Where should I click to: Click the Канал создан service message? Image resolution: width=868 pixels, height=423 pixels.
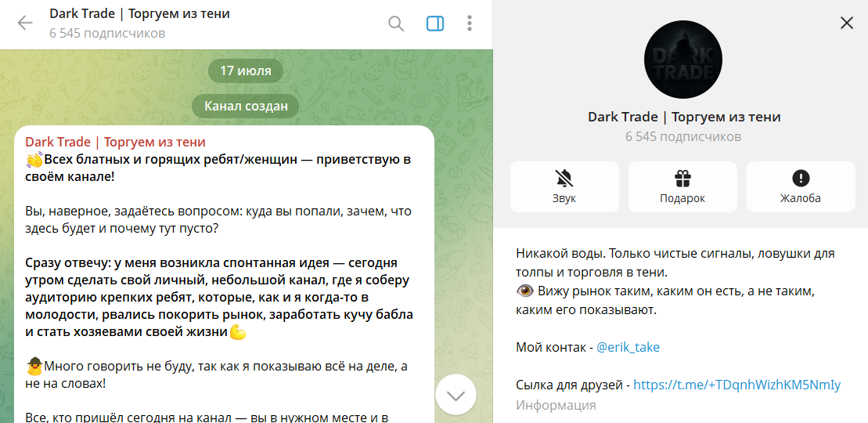pos(246,106)
